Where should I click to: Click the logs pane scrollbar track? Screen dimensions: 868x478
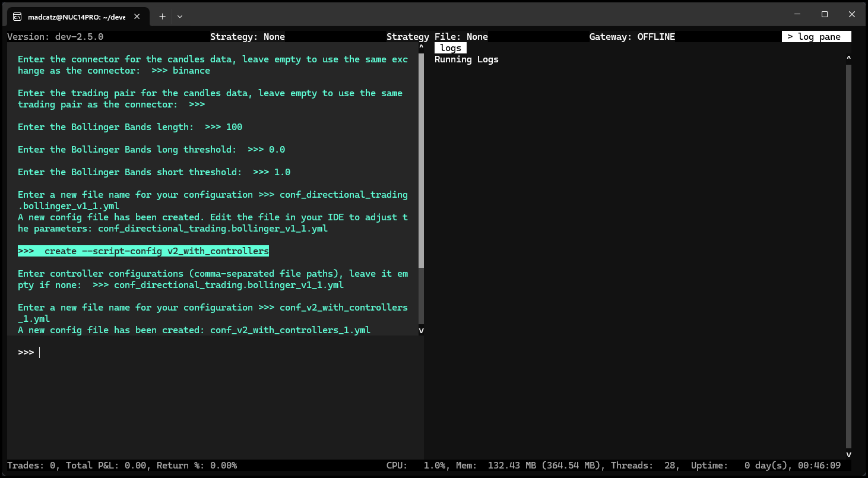[x=848, y=255]
